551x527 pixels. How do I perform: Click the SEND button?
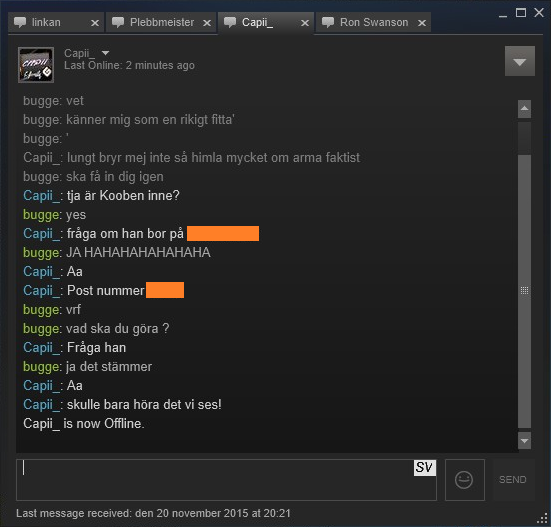(513, 480)
